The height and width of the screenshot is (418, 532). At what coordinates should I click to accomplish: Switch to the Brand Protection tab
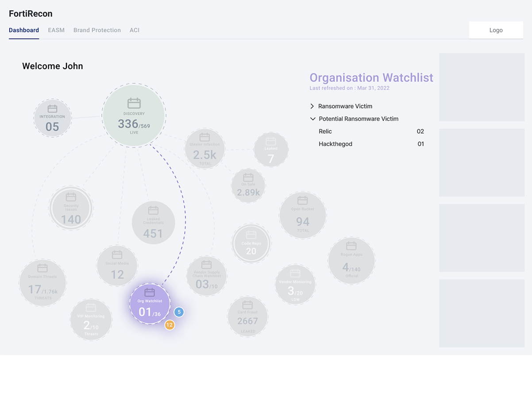97,30
